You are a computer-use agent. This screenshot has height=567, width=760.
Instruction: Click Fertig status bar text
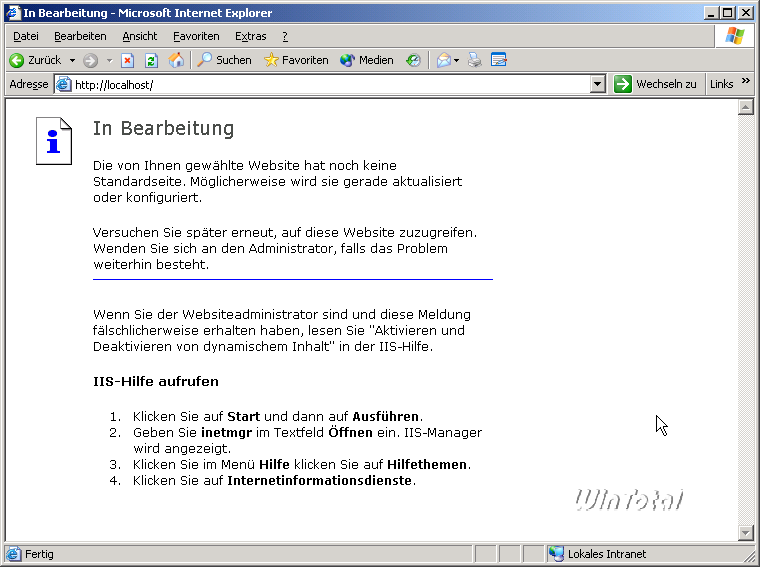pos(39,554)
